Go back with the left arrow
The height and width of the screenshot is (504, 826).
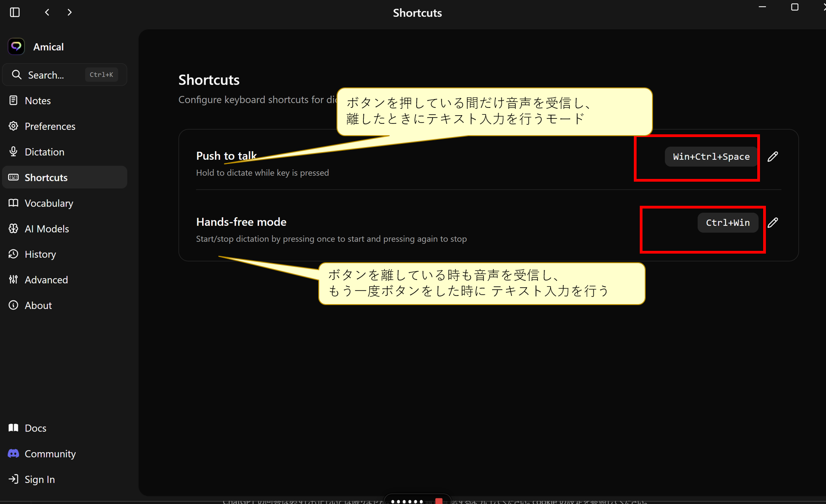tap(47, 12)
